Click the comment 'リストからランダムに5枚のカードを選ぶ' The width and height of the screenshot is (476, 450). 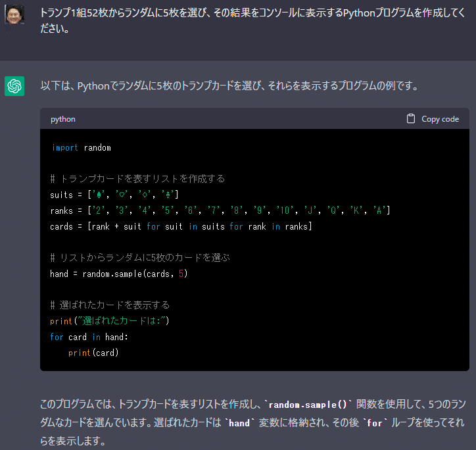click(140, 258)
